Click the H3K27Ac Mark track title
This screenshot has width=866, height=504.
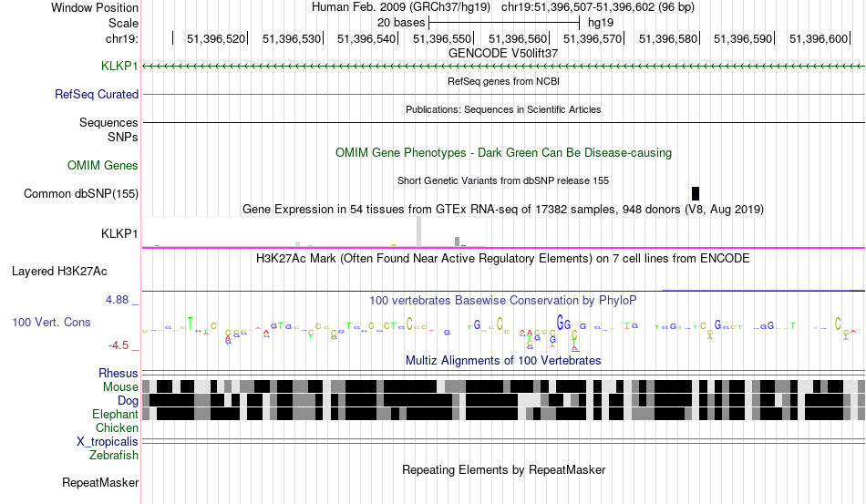coord(503,259)
